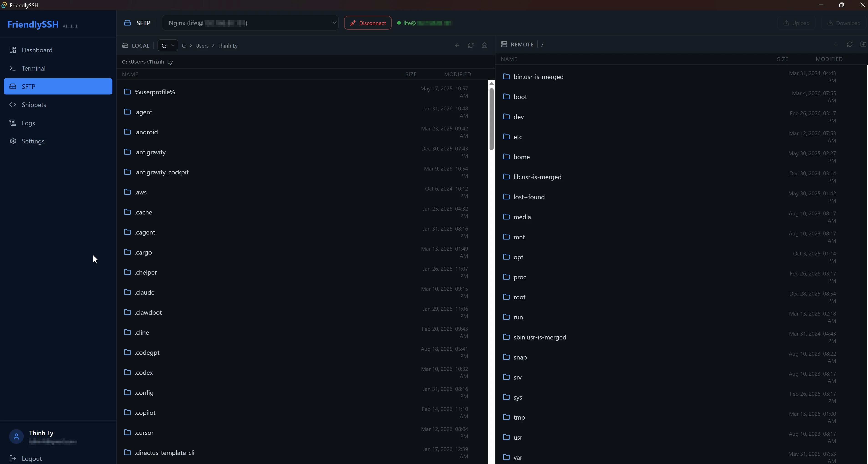Select the .aws local folder
This screenshot has width=868, height=464.
click(302, 192)
